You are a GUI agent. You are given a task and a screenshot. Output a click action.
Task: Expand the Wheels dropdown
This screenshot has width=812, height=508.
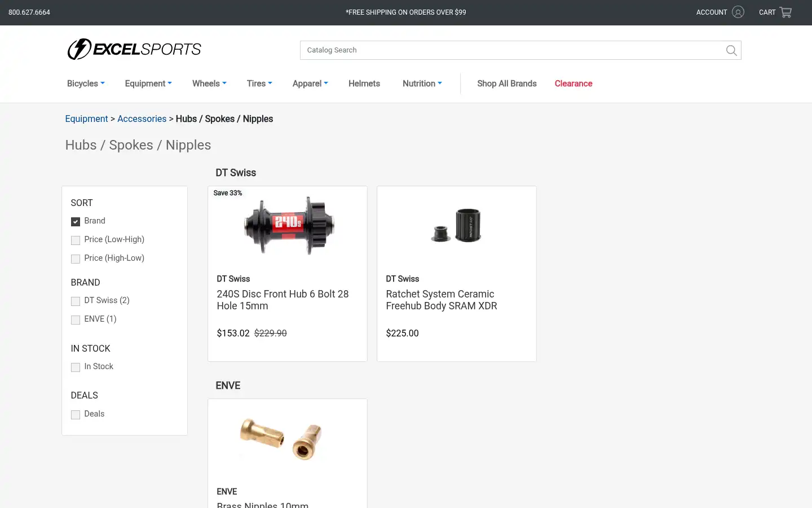[x=209, y=84]
